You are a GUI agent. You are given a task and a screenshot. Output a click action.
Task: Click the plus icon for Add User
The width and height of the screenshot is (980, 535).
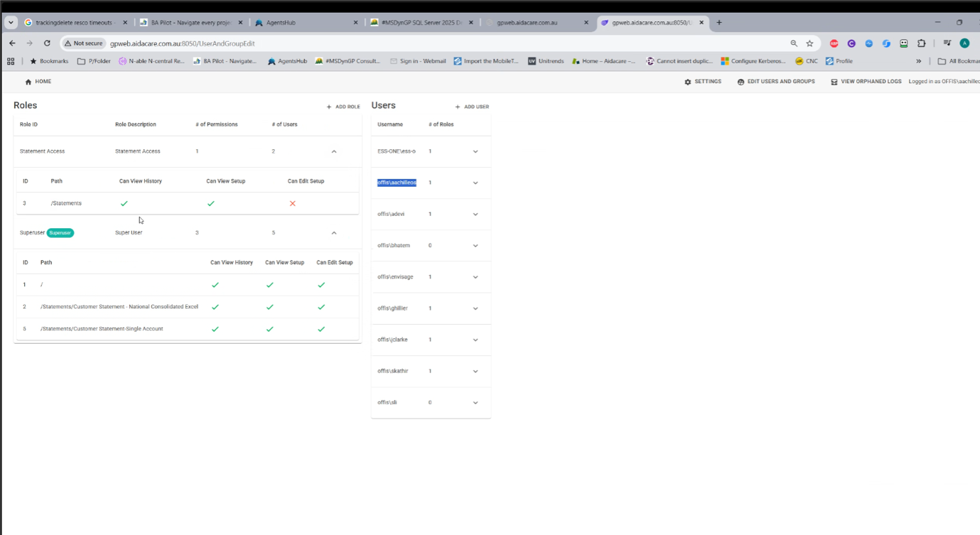click(458, 107)
